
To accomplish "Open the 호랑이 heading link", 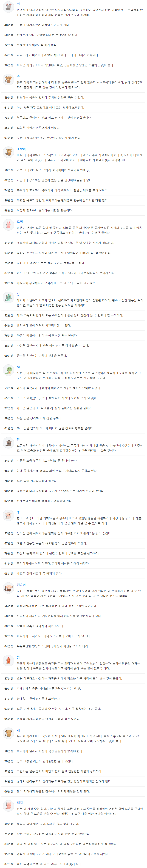I will click(x=21, y=149).
